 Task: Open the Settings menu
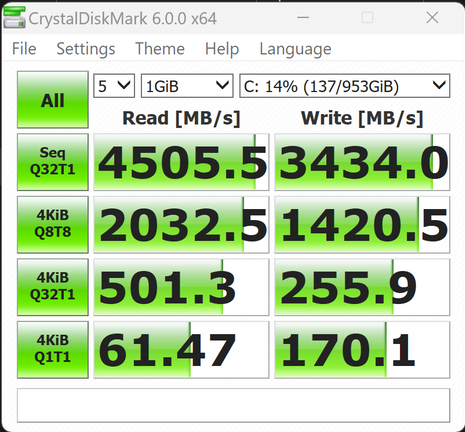86,49
